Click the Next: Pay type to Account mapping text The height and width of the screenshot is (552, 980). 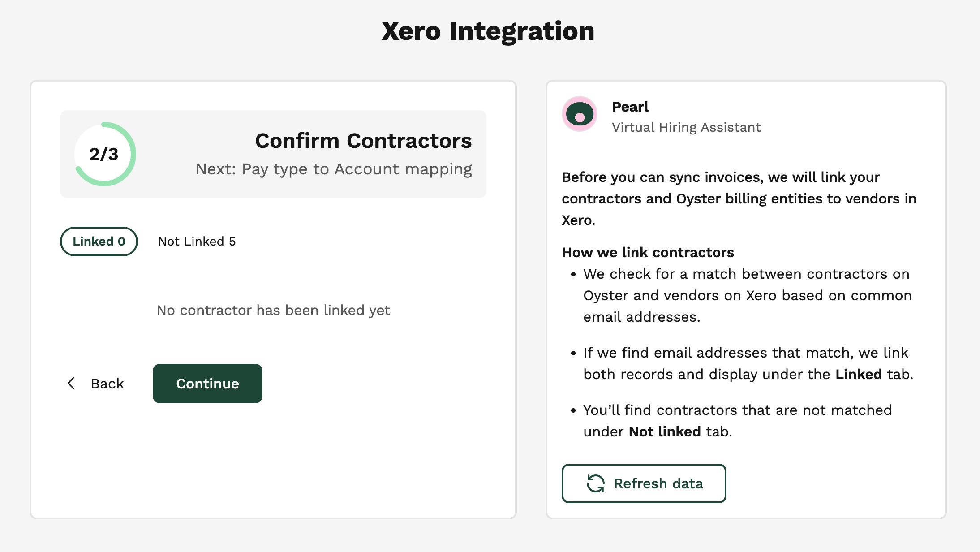pyautogui.click(x=334, y=169)
